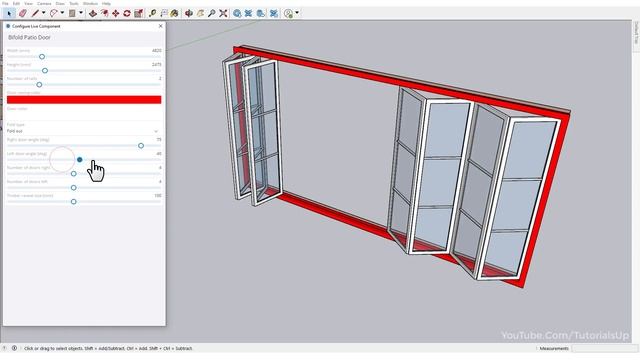
Task: Choose the Offset tool
Action: click(104, 13)
